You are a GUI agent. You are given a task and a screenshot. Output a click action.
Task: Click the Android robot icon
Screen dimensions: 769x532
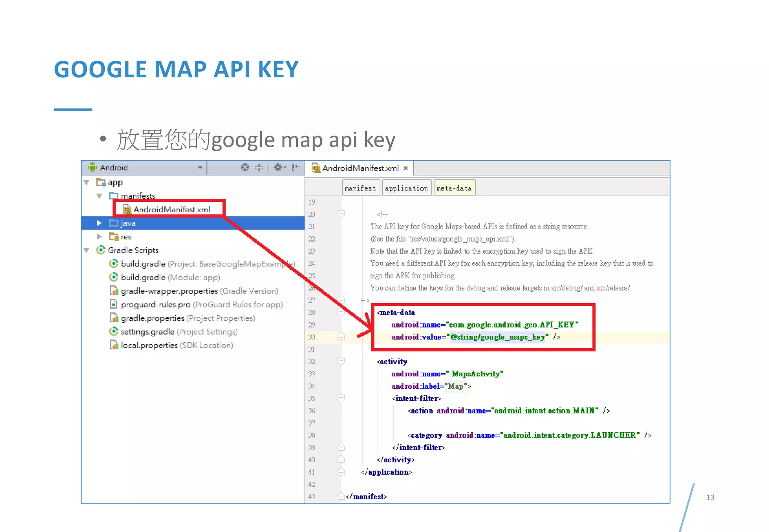click(x=92, y=167)
